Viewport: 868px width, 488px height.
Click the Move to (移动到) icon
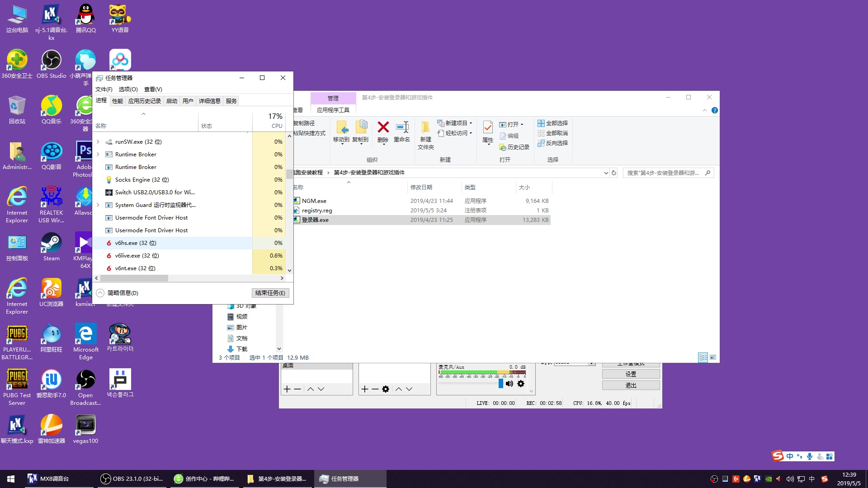click(341, 127)
